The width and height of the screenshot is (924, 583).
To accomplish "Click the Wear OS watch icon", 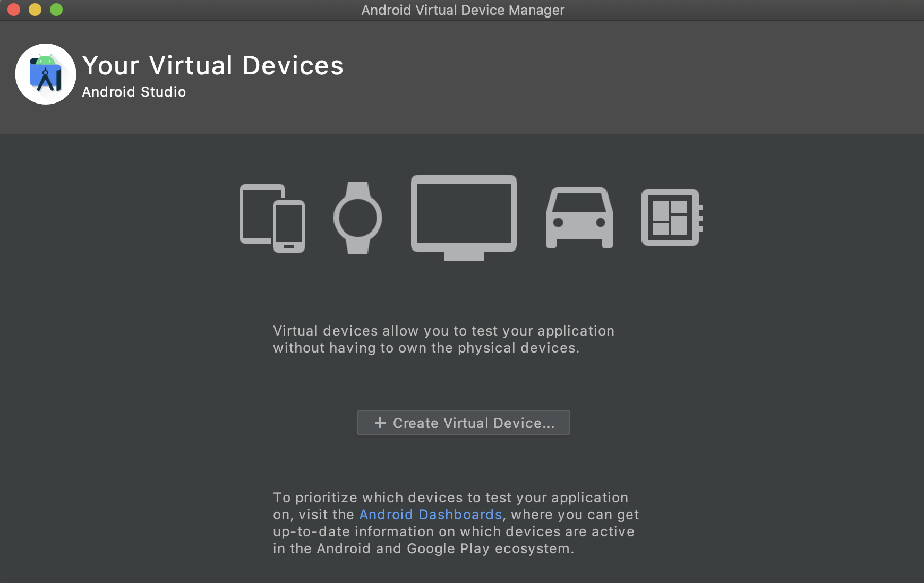I will pos(358,218).
